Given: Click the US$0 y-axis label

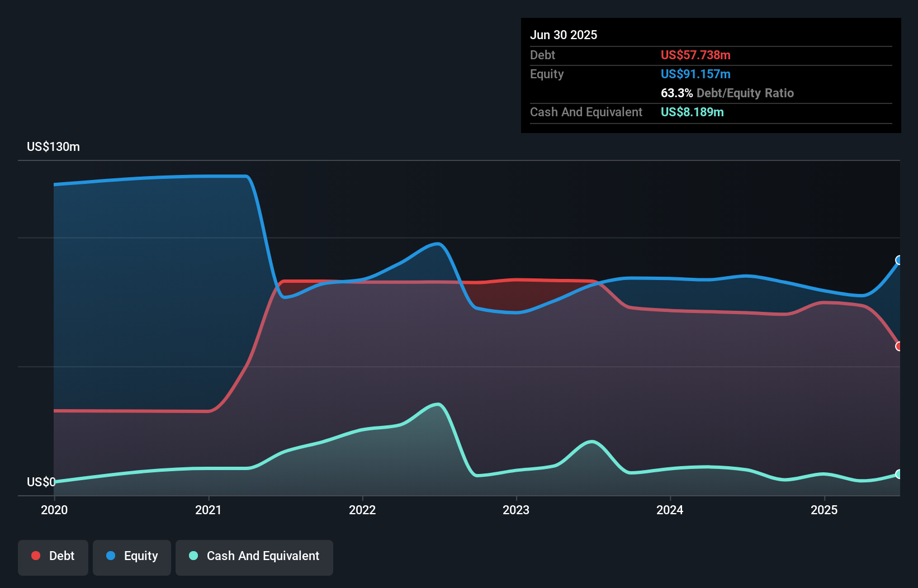Looking at the screenshot, I should [x=41, y=482].
